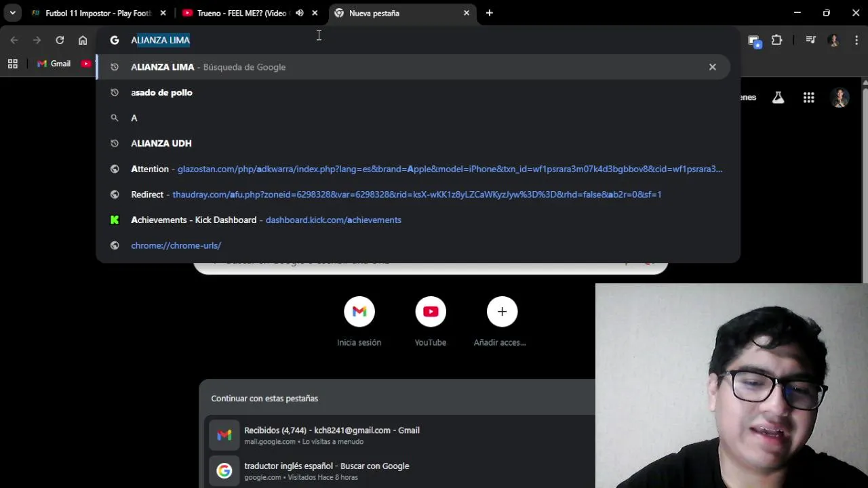Open the Search Labs flask icon
Screen dimensions: 868x488
778,98
